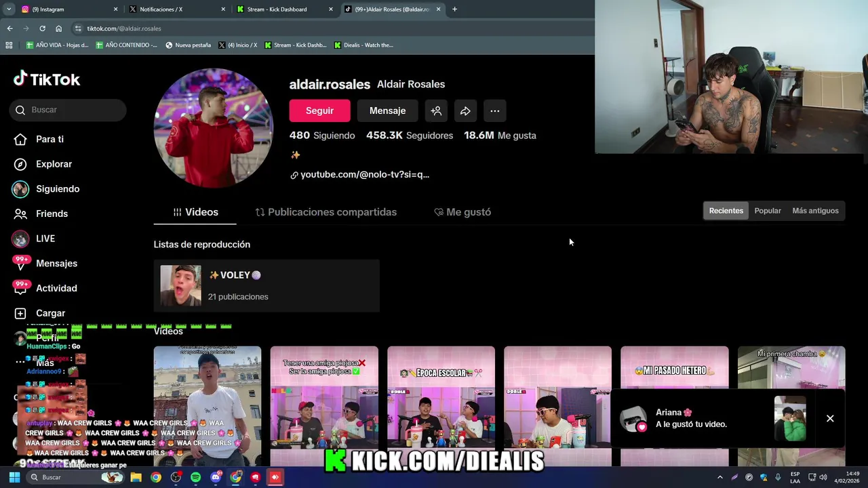Image resolution: width=868 pixels, height=488 pixels.
Task: Open Discord from the taskbar
Action: point(216,477)
